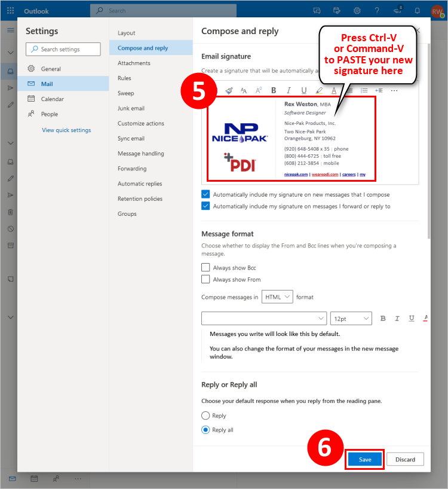448x489 pixels.
Task: Open the HTML compose format dropdown
Action: pyautogui.click(x=277, y=297)
